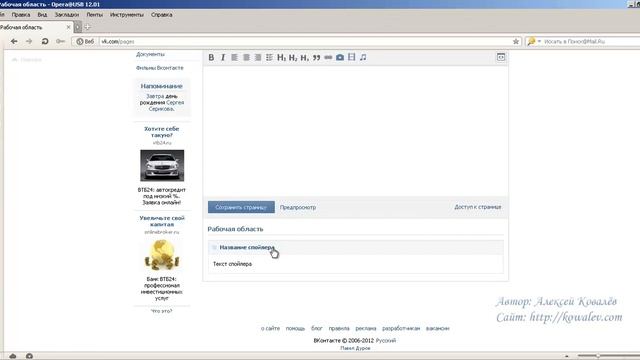Click the Веб badge in the address bar
The image size is (640, 360).
pyautogui.click(x=85, y=41)
